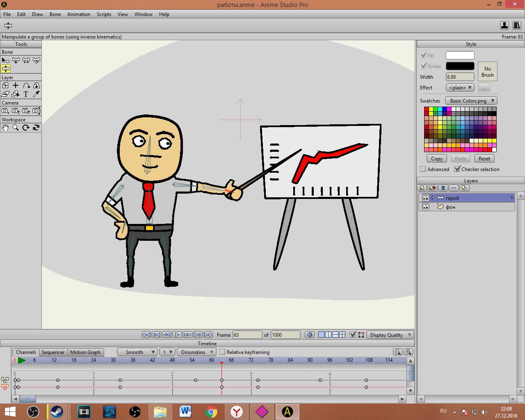Open the Swatches Basic Colors.png dropdown
The image size is (525, 420).
point(471,101)
